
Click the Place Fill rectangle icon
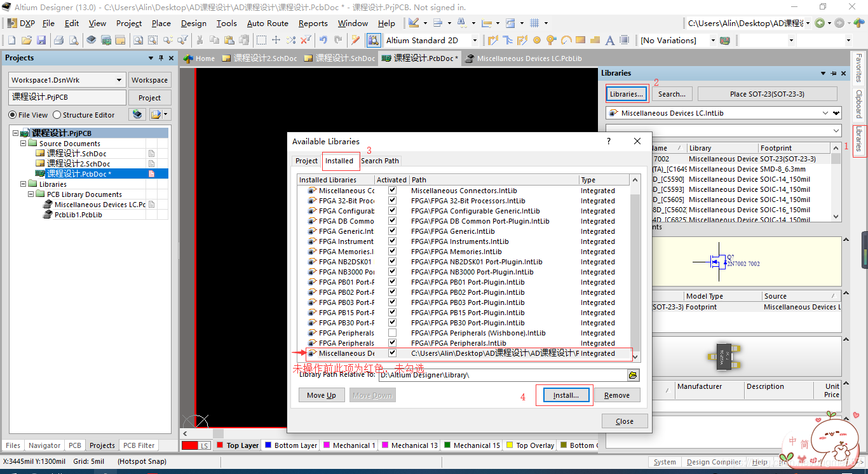[581, 40]
